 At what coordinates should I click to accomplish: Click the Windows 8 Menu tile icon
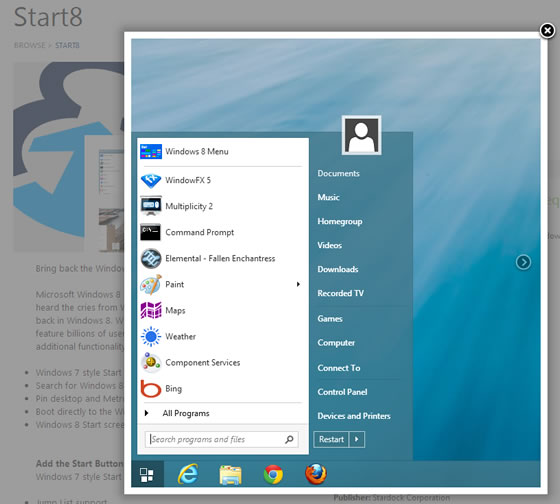pyautogui.click(x=151, y=151)
